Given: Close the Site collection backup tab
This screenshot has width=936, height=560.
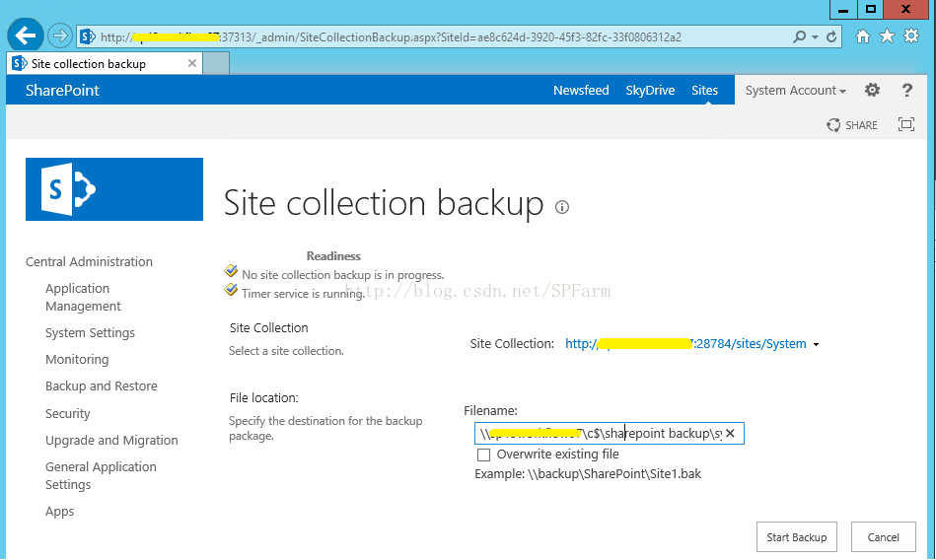Looking at the screenshot, I should [192, 63].
